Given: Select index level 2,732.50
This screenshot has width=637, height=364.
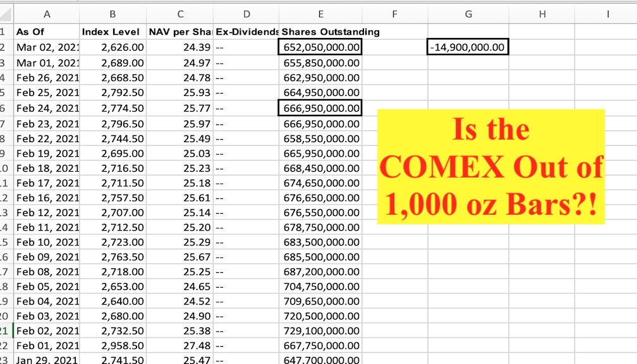Looking at the screenshot, I should [112, 331].
